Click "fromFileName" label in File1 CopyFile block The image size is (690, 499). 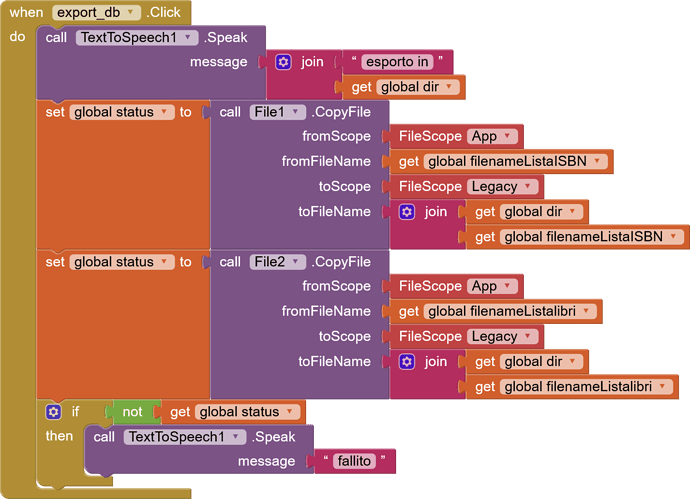click(326, 161)
